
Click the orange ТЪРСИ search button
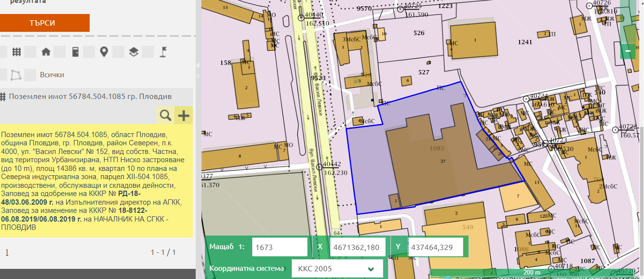(44, 23)
